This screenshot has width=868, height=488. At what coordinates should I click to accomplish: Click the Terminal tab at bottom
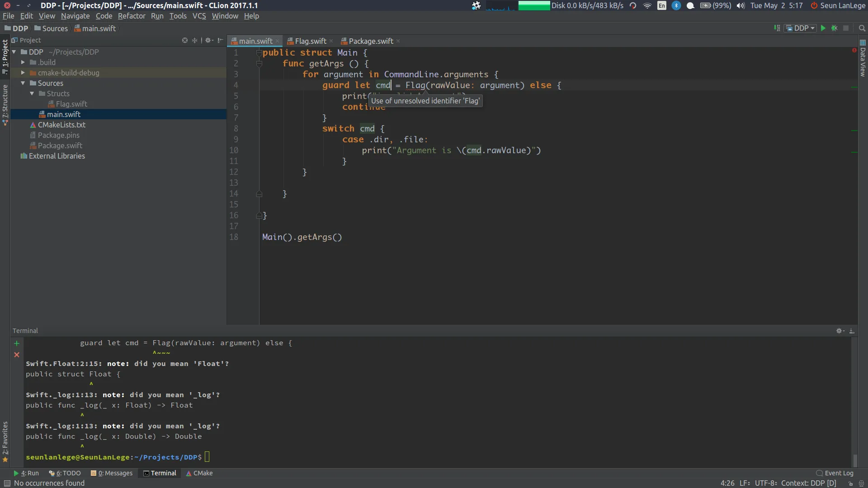pyautogui.click(x=163, y=473)
